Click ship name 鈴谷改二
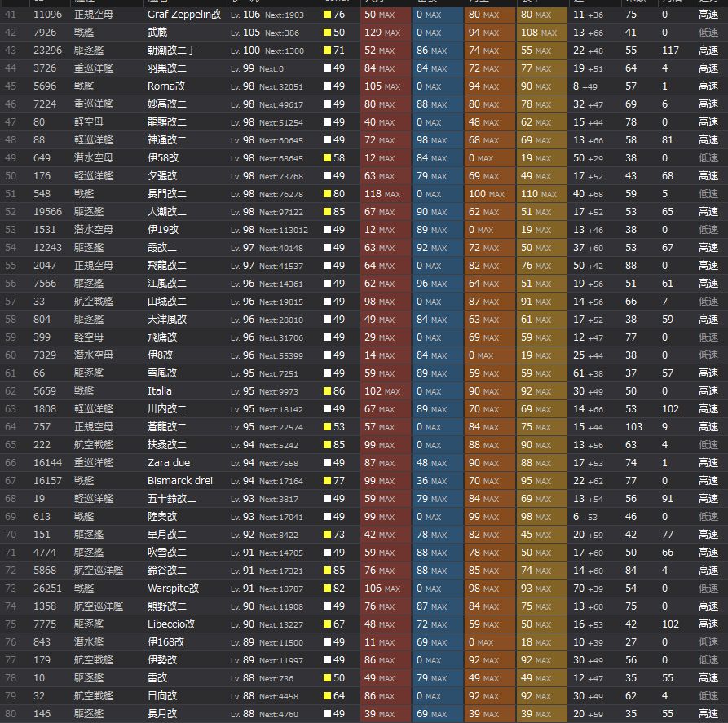Screen dimensions: 728x723 (166, 571)
